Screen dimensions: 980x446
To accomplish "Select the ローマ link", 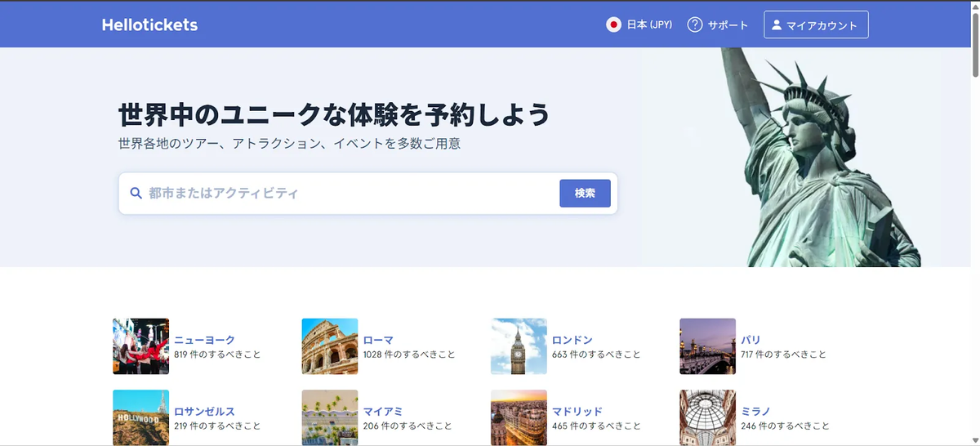I will [378, 340].
